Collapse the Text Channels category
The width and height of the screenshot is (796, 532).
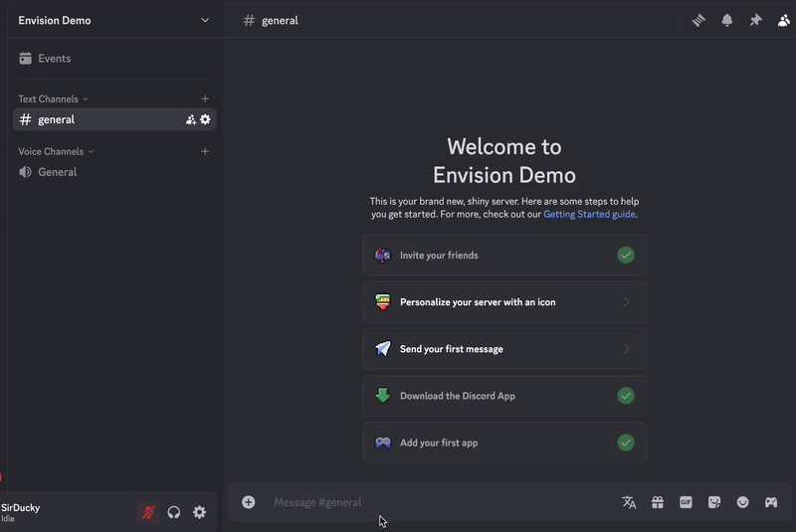(54, 98)
